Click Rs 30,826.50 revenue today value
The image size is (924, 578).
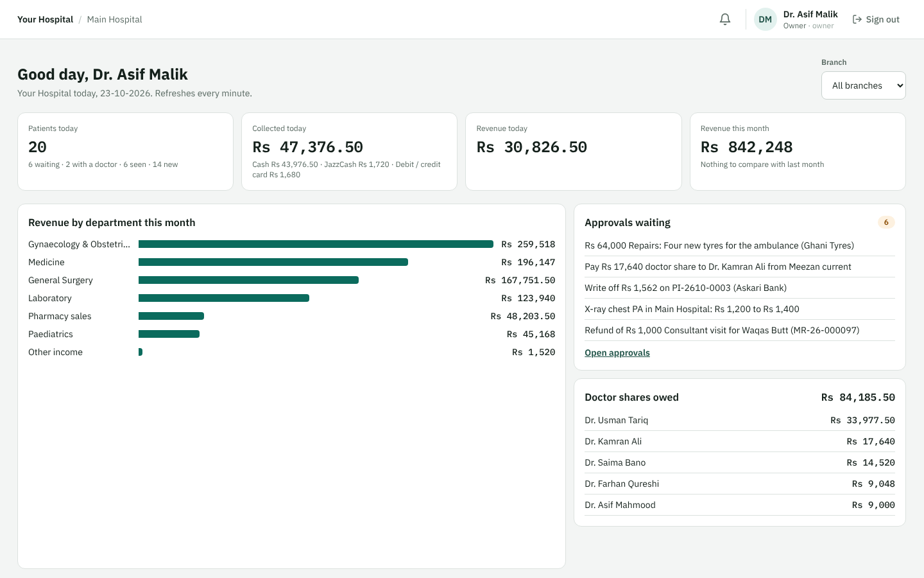pyautogui.click(x=532, y=147)
